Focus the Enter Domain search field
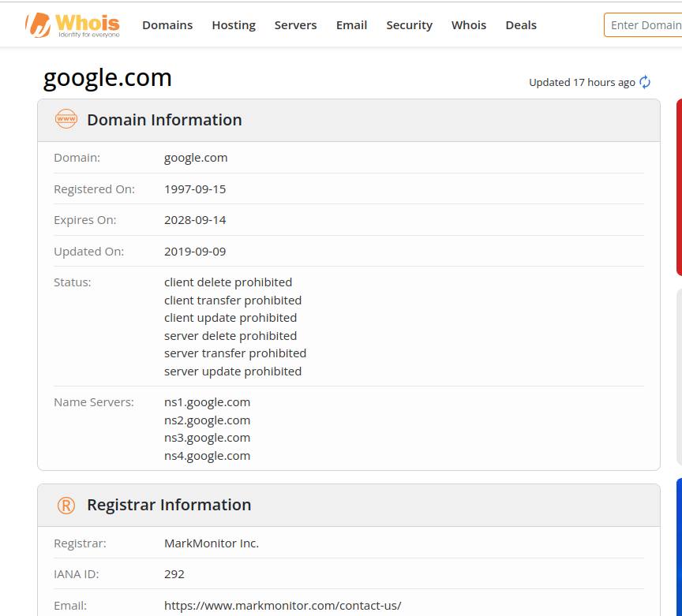682x616 pixels. point(643,25)
